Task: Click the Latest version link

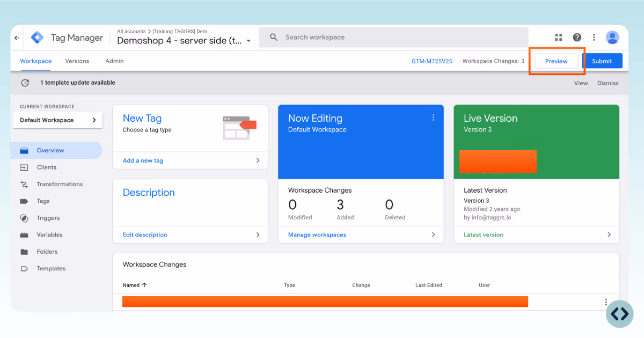Action: tap(484, 234)
